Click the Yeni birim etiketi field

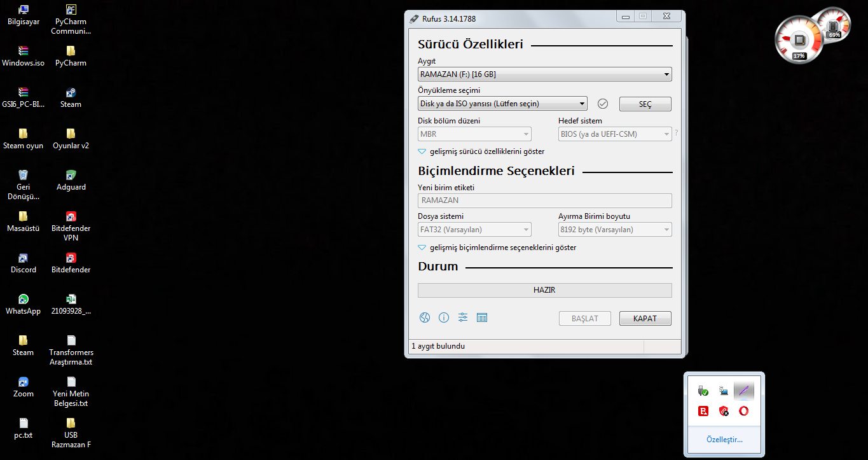[544, 200]
